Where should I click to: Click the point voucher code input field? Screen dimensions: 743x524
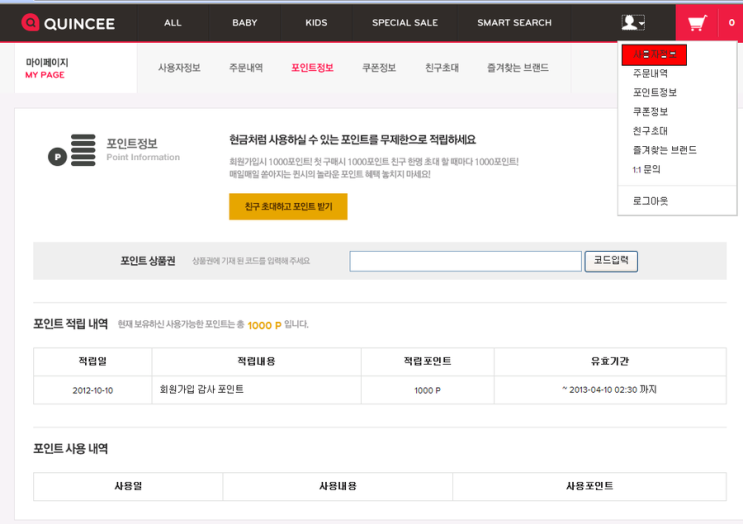(x=465, y=261)
